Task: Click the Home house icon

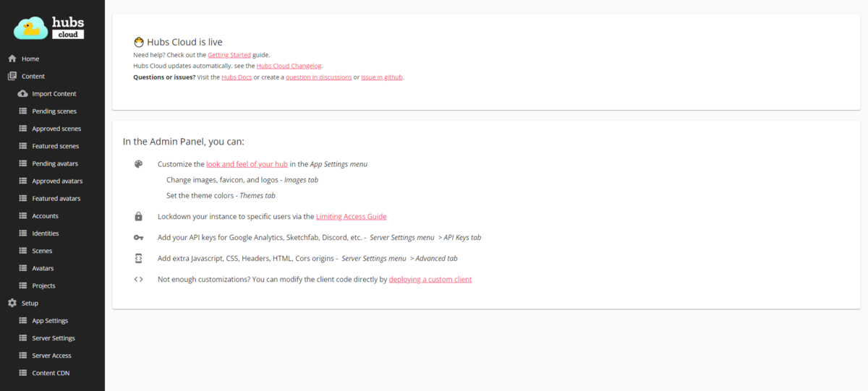Action: 12,59
